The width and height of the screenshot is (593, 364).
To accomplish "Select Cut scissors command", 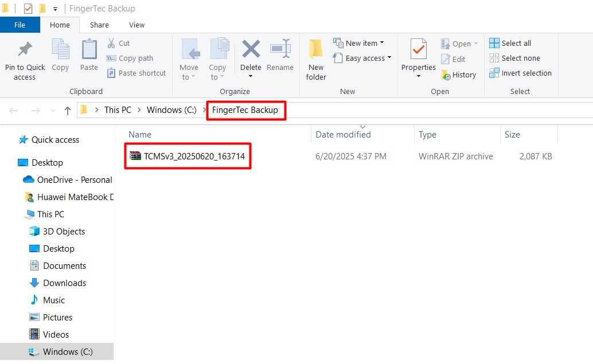I will [x=118, y=43].
